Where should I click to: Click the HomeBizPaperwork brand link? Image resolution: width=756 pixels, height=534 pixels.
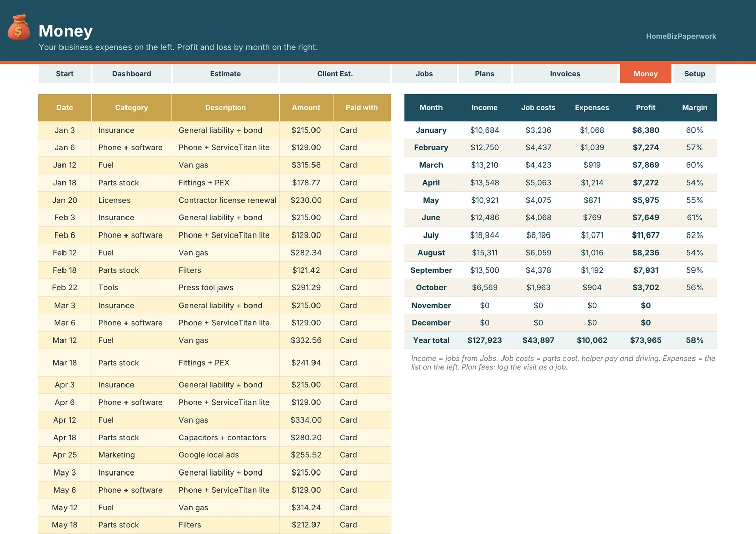[681, 36]
